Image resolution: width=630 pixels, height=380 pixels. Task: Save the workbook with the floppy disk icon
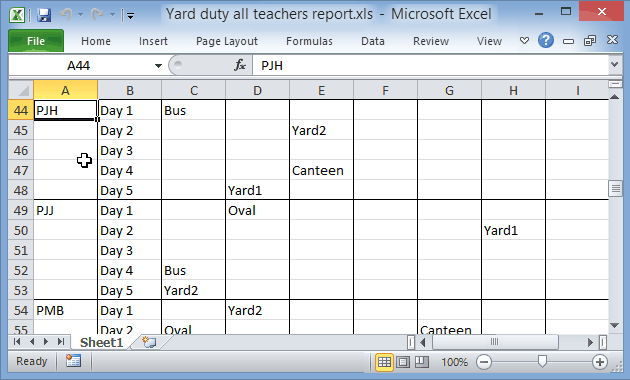click(44, 15)
